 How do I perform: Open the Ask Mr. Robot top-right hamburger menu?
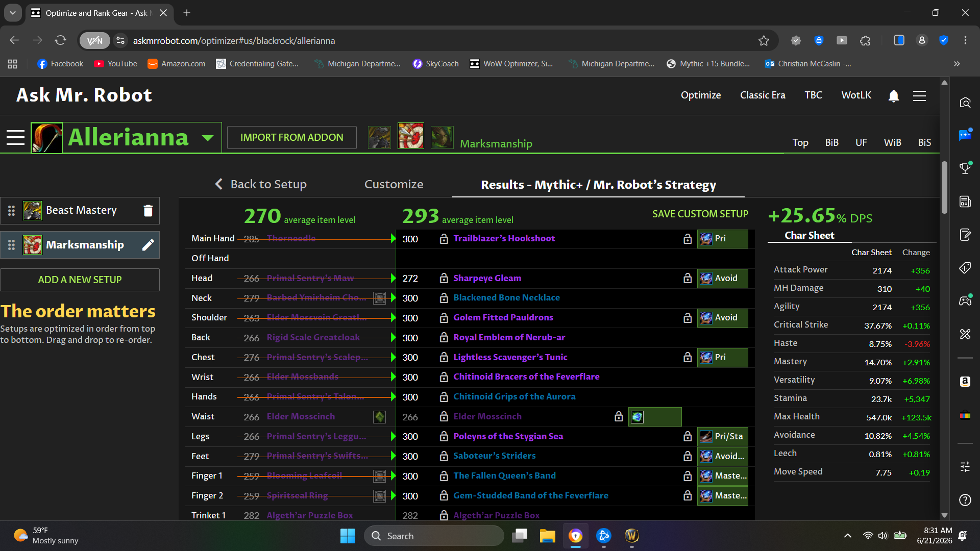click(x=919, y=96)
